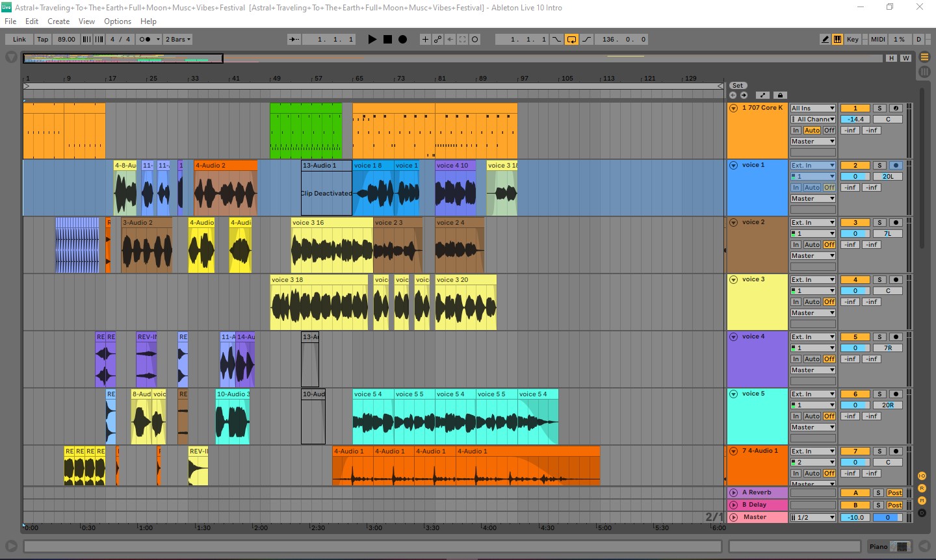Arm the voice 2 track for recording

[896, 223]
